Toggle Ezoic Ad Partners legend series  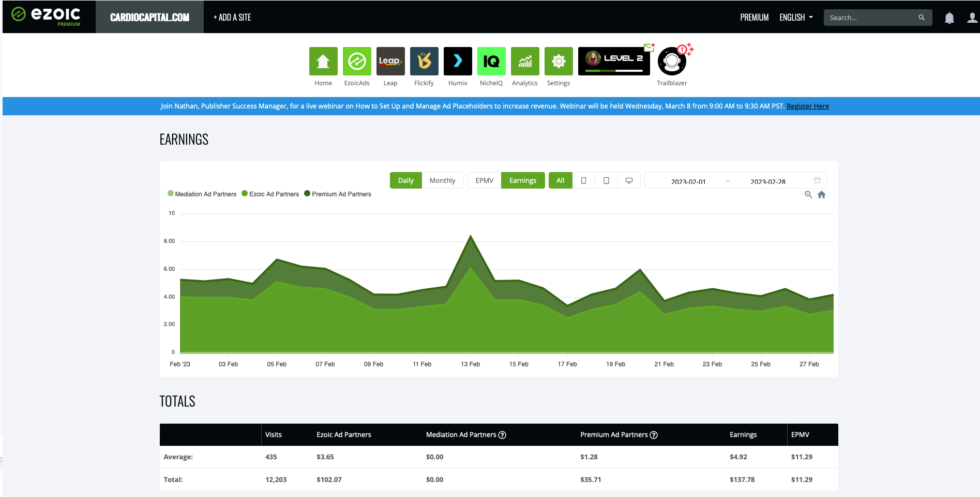(x=270, y=194)
